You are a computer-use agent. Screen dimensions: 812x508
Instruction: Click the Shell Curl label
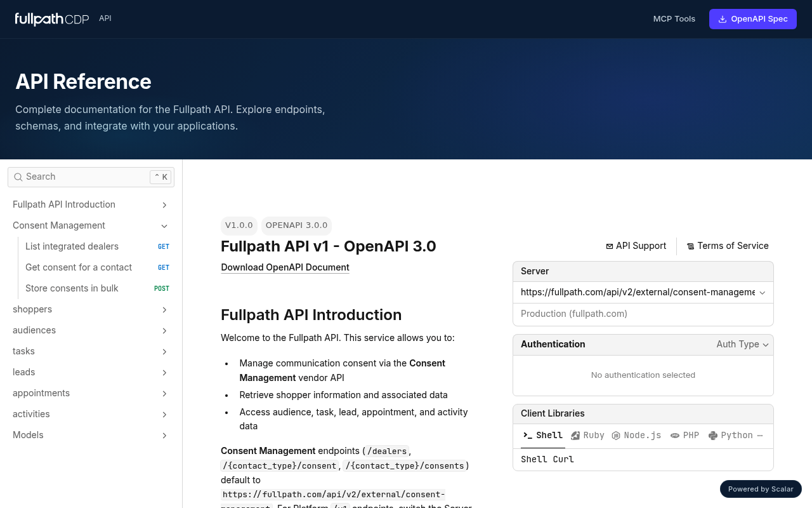(x=547, y=460)
